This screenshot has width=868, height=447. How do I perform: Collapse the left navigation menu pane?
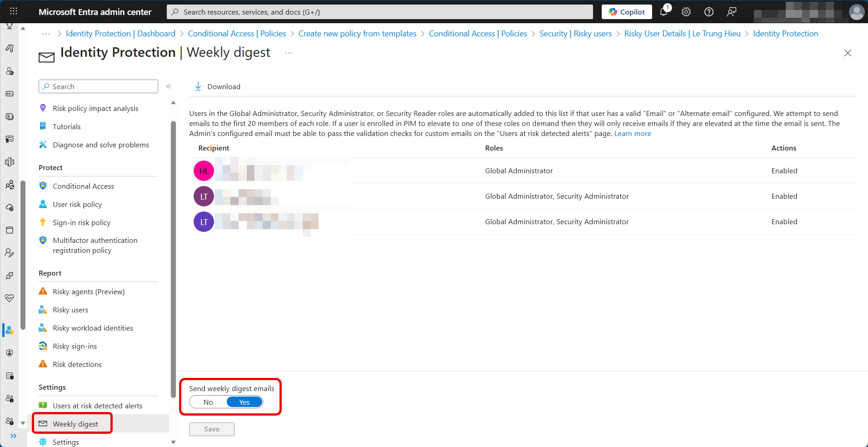coord(169,86)
